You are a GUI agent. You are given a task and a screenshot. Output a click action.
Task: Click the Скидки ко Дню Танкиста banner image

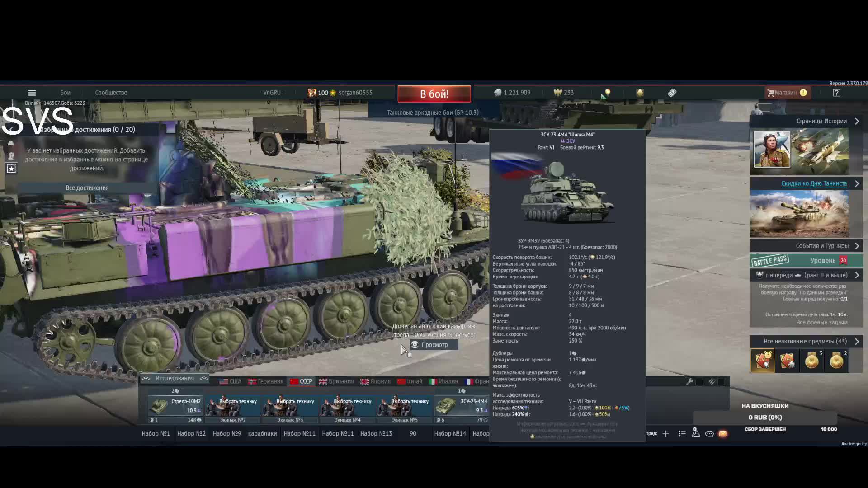[x=799, y=214]
